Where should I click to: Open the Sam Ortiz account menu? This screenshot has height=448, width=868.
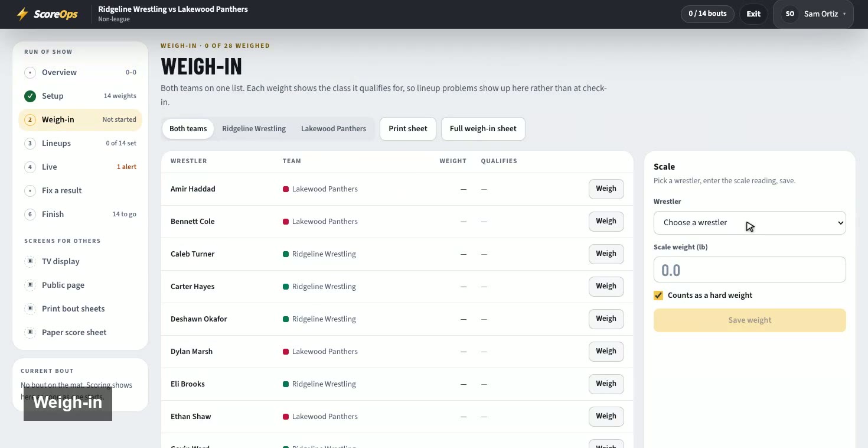click(x=813, y=14)
